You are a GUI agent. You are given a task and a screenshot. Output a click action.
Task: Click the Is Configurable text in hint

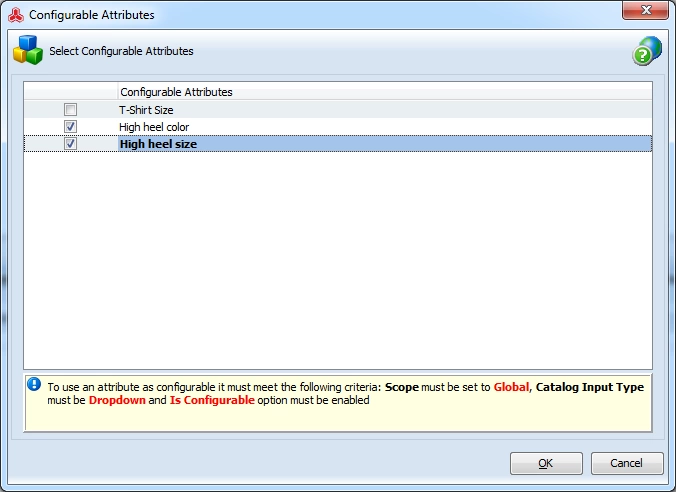212,400
